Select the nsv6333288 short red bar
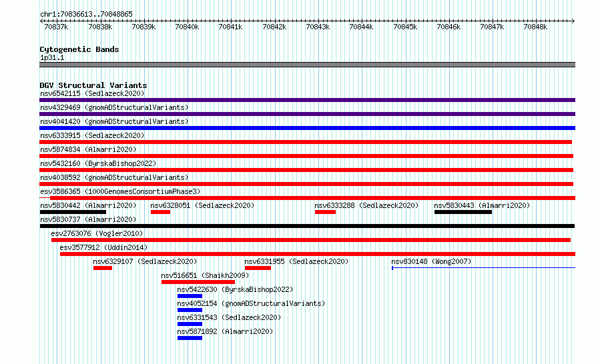The width and height of the screenshot is (594, 364). pyautogui.click(x=326, y=212)
